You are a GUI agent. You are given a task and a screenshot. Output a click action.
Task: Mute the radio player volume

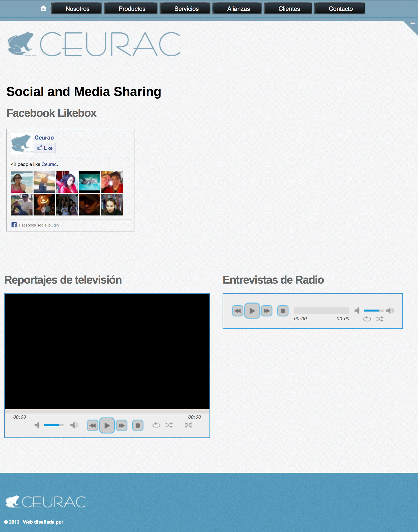point(357,311)
